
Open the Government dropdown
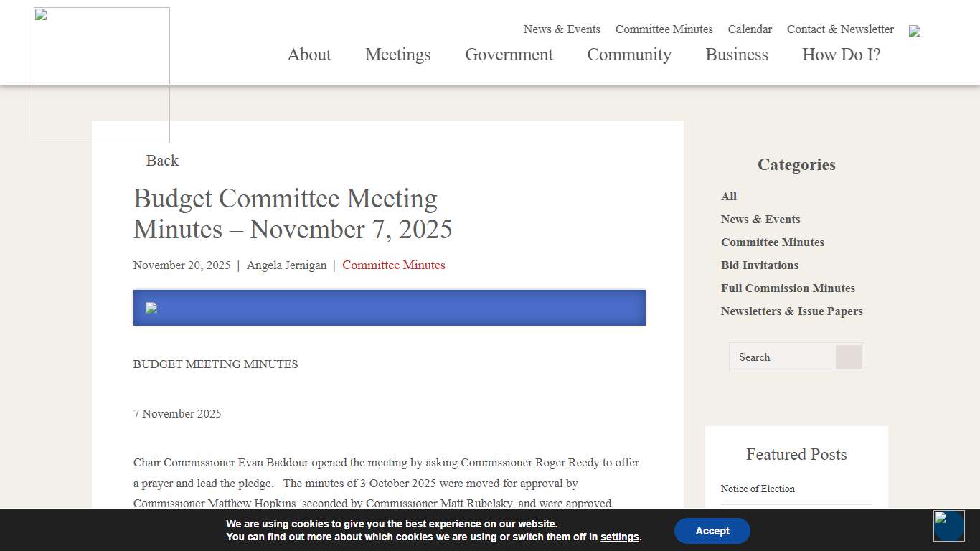click(x=509, y=55)
